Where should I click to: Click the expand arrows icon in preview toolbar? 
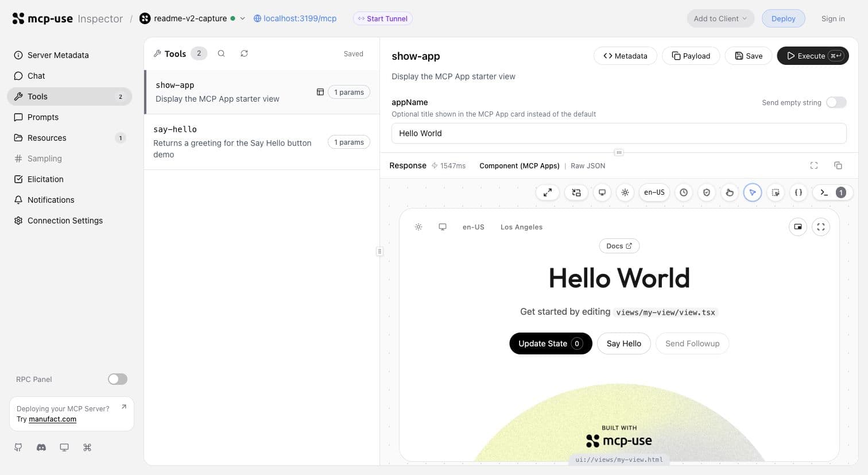548,192
